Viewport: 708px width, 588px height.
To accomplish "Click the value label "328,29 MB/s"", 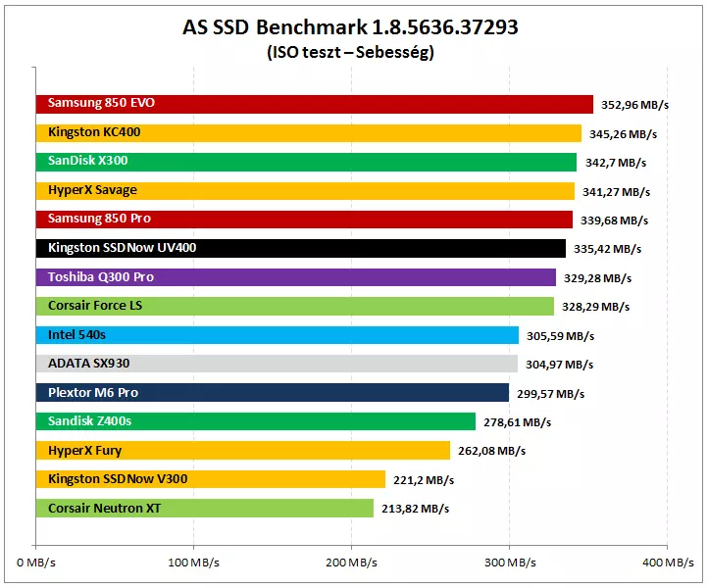I will 595,307.
